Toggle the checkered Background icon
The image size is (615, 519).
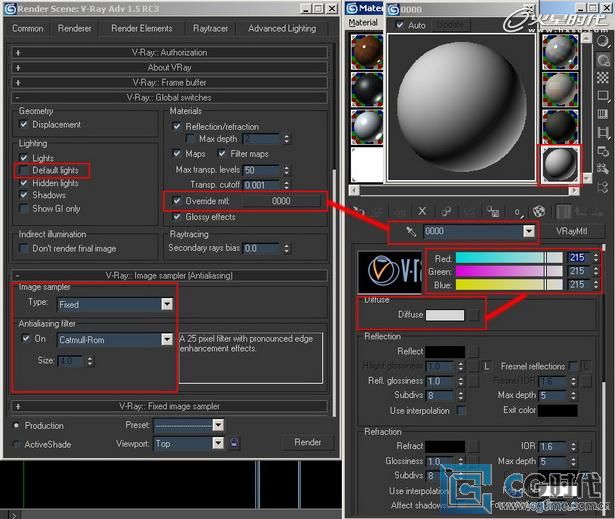[602, 78]
